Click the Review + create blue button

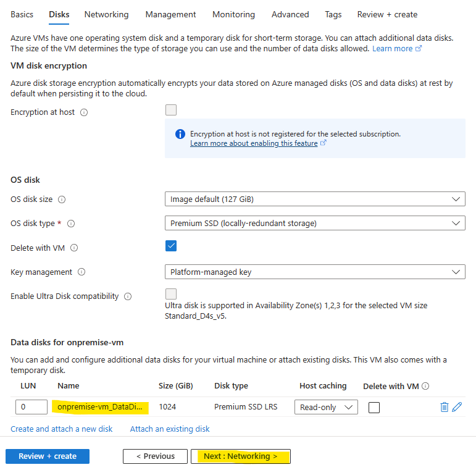[48, 456]
